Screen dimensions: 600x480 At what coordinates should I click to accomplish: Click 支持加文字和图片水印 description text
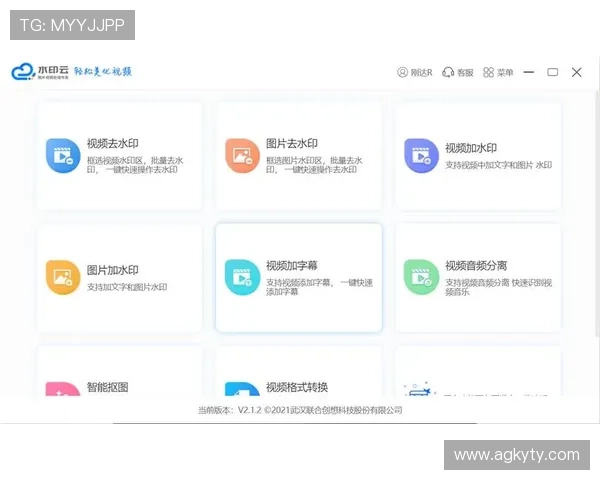(x=127, y=287)
